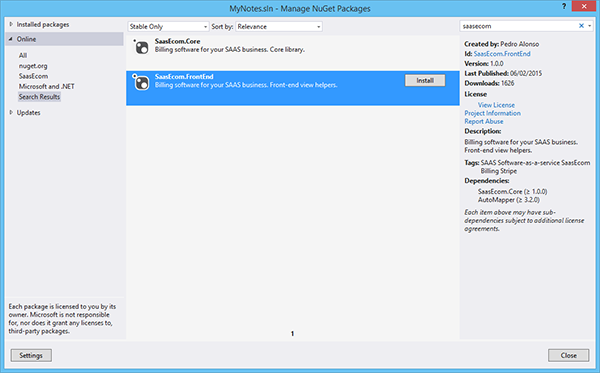Click the SaasEcom.Core package icon
Viewport: 600px width, 373px height.
[x=141, y=47]
